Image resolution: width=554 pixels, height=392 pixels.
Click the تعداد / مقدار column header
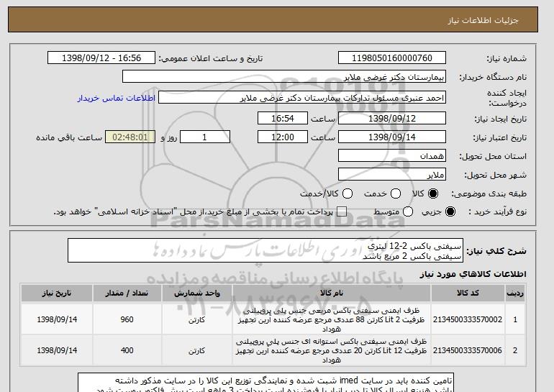127,293
